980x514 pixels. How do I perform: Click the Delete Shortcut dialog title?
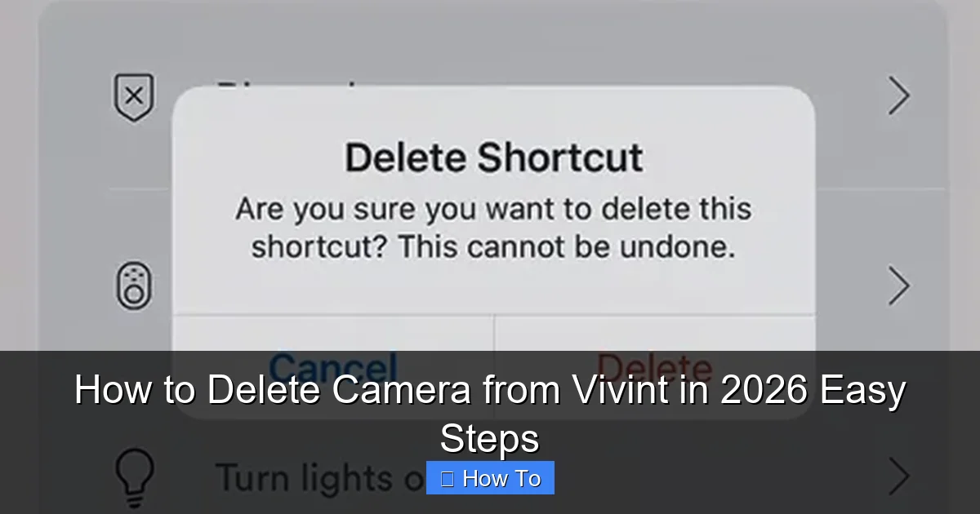point(492,156)
